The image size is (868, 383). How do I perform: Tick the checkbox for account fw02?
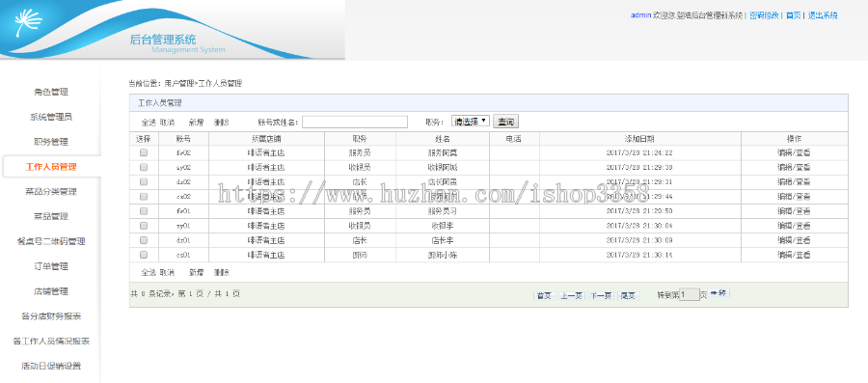[144, 152]
